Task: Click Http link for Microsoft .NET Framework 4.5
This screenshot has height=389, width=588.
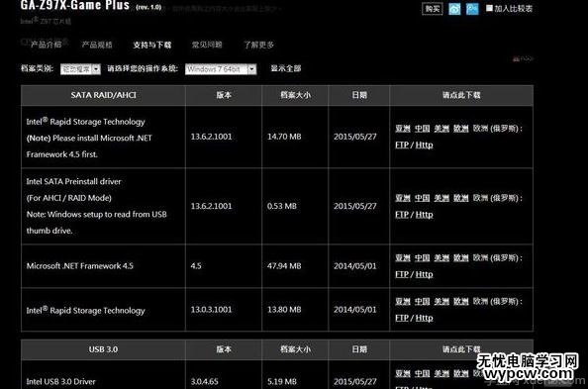Action: pos(424,274)
